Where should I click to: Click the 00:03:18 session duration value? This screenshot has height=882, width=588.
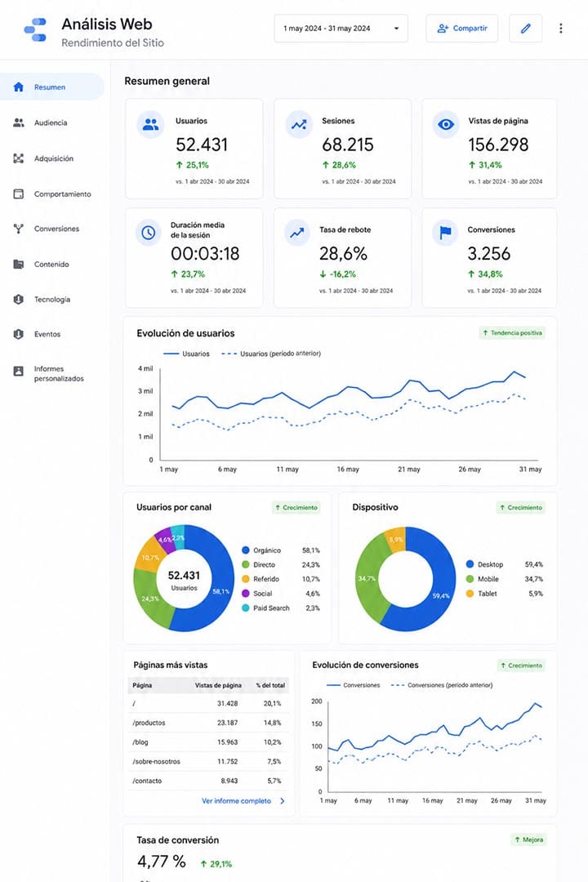tap(205, 254)
